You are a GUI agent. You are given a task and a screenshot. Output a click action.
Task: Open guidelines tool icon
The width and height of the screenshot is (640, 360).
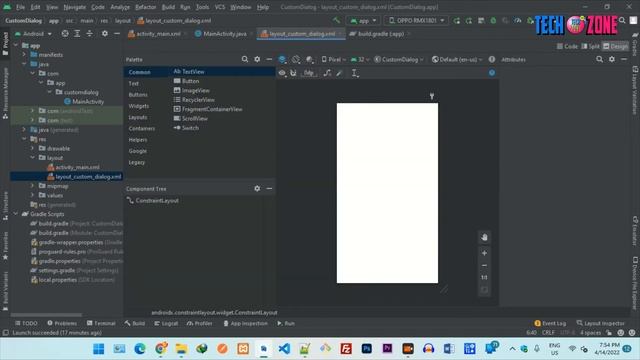[x=354, y=73]
